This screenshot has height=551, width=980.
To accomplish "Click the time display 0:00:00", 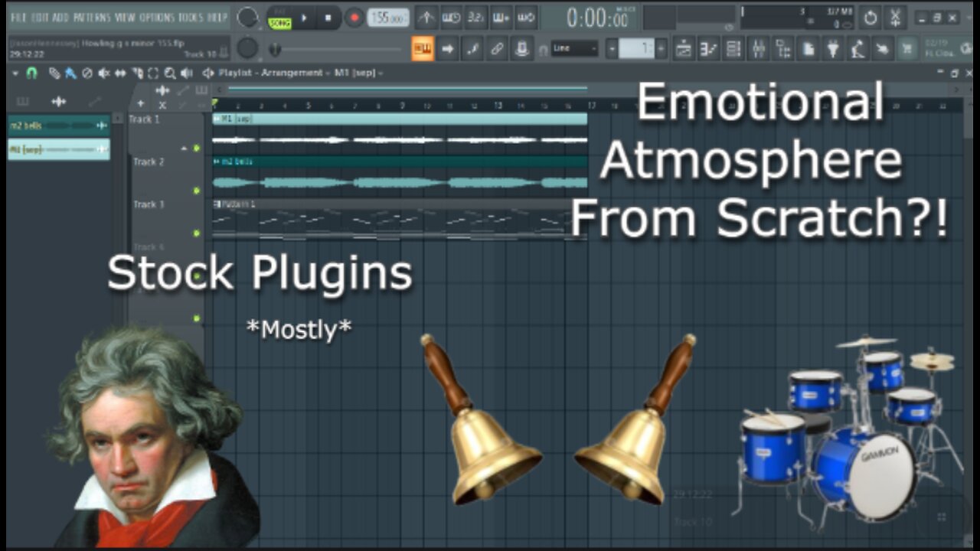I will (599, 18).
